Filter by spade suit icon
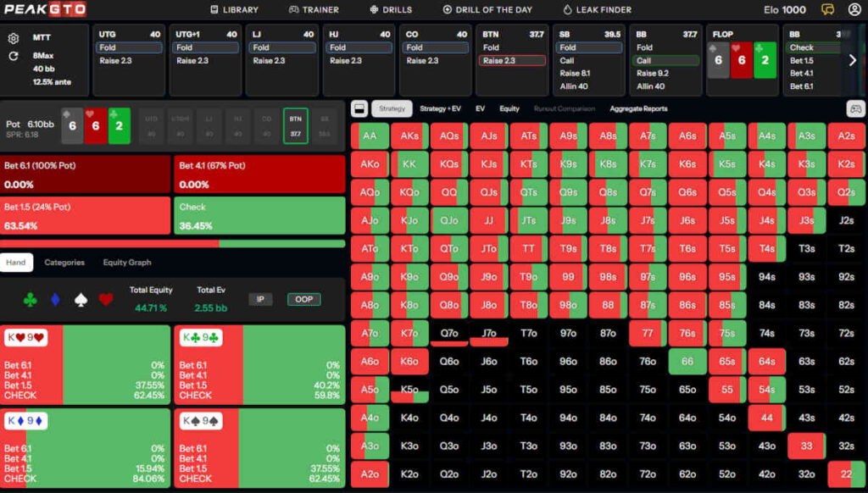 [x=81, y=299]
